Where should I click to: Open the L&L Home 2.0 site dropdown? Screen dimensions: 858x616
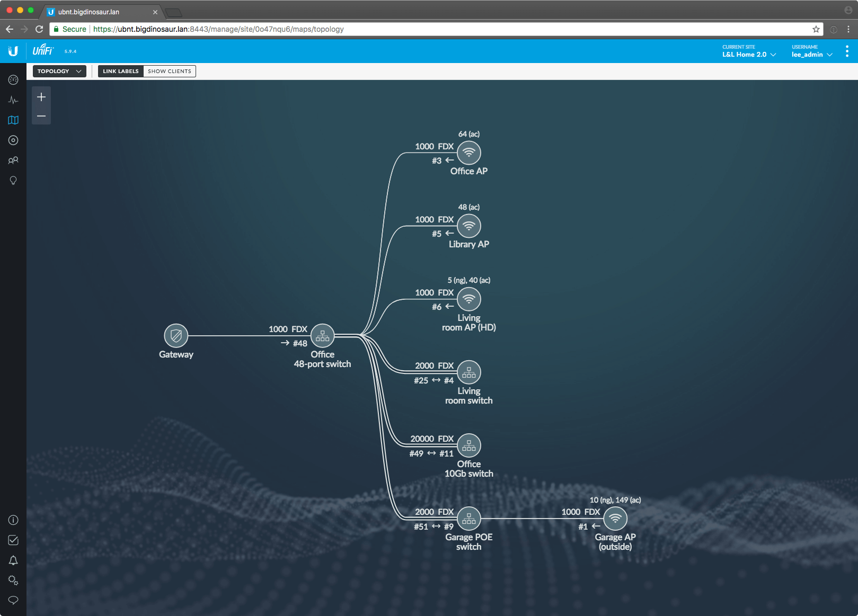(x=749, y=55)
